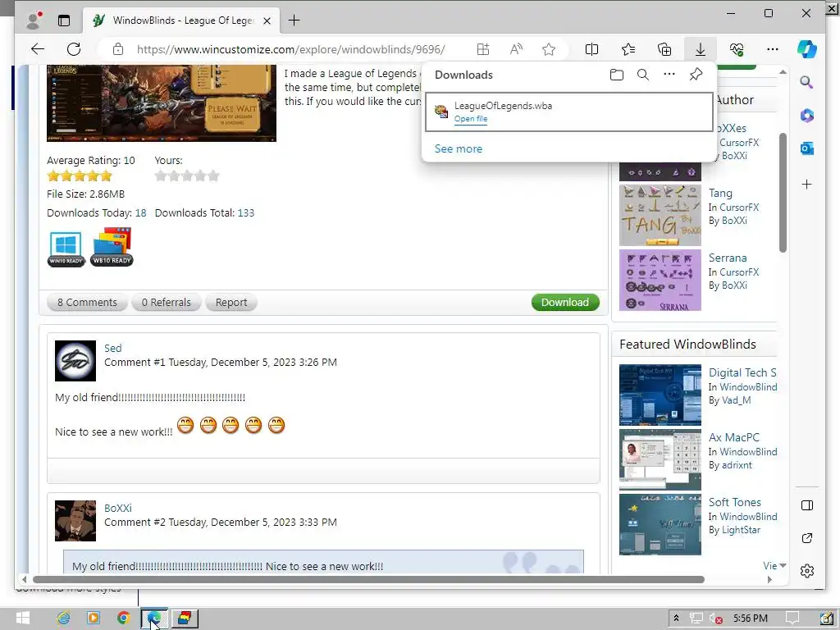The image size is (840, 630).
Task: Click the horizontal scrollbar thumb
Action: point(368,580)
